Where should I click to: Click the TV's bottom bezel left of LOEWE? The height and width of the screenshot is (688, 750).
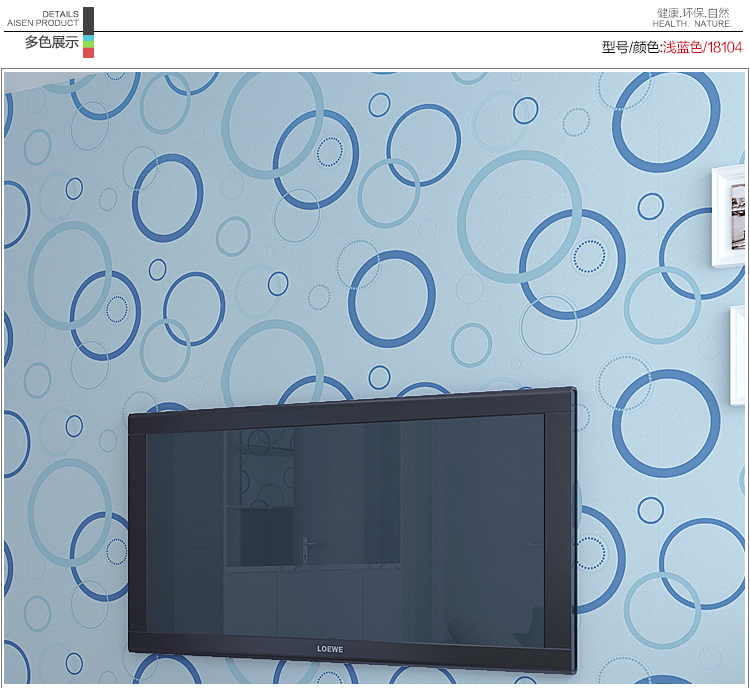pyautogui.click(x=230, y=647)
